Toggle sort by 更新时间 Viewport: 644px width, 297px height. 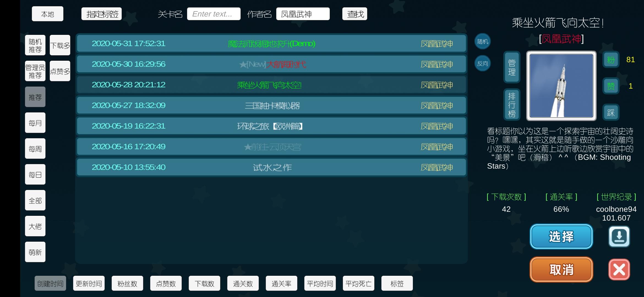(89, 283)
